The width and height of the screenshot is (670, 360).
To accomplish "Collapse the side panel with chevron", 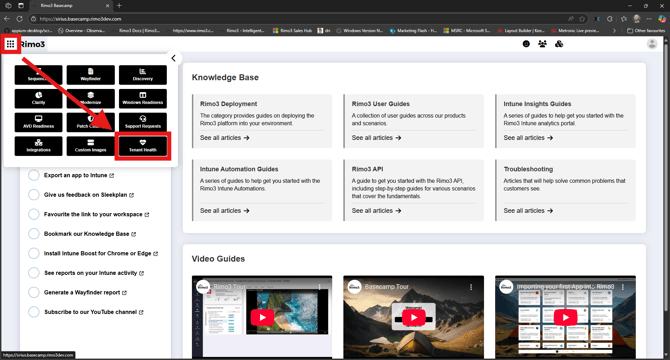I will click(173, 59).
